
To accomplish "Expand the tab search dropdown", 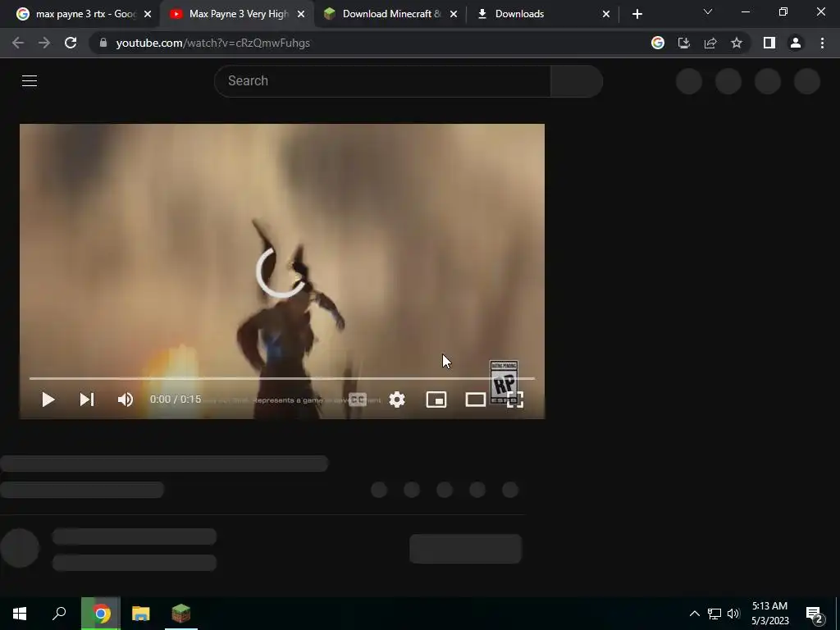I will (708, 11).
